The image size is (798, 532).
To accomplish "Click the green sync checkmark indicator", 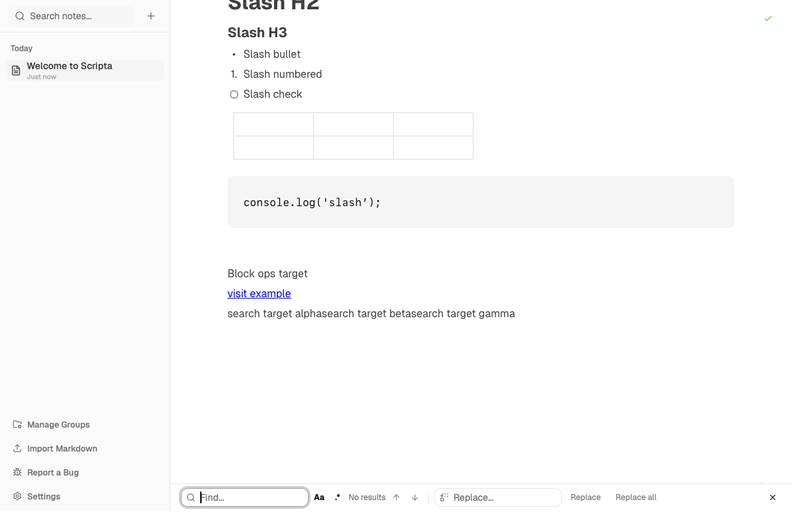I will pos(768,18).
